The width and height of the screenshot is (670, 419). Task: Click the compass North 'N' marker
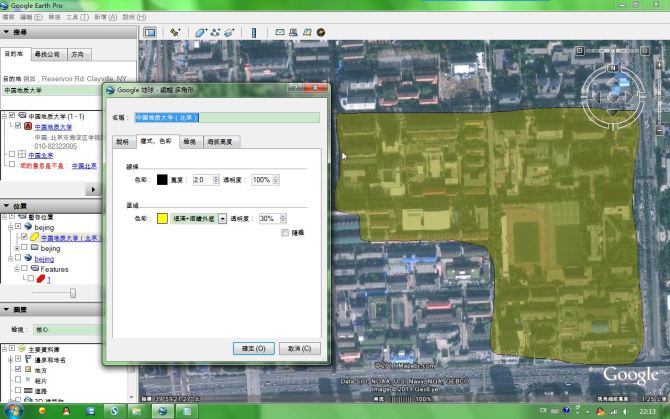[x=613, y=68]
